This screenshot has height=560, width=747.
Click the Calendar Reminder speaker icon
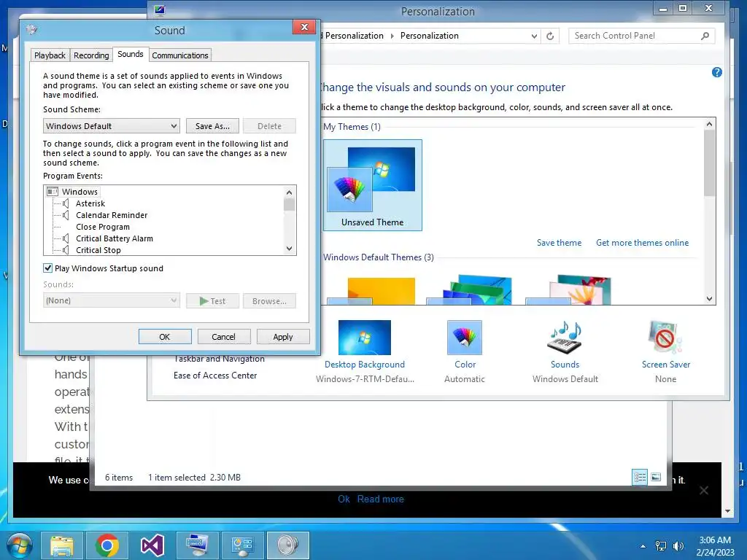coord(66,215)
